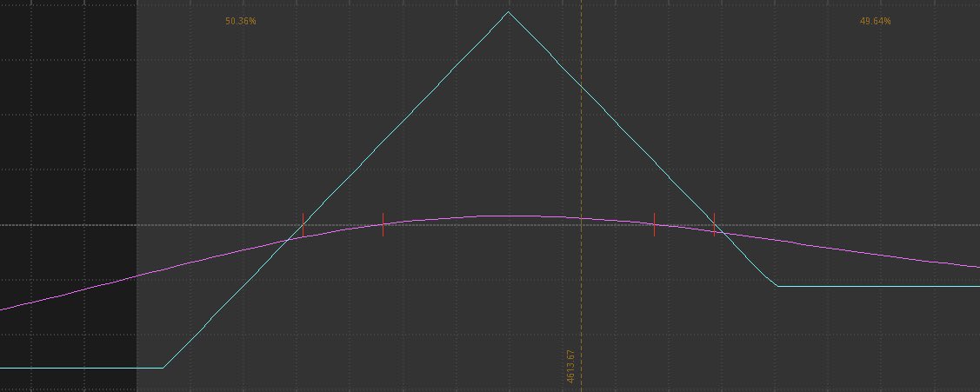The image size is (980, 392).
Task: Click the peak of the cyan payoff line
Action: [508, 12]
